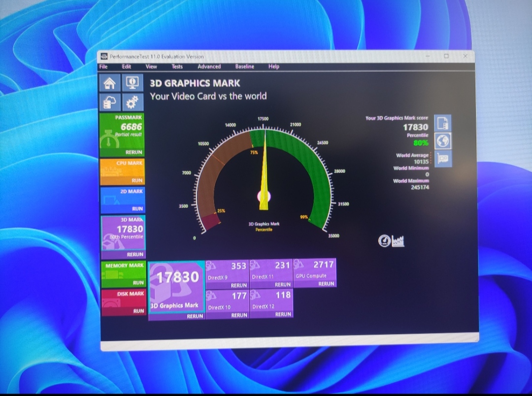Click the DirectX 10 score 177
The width and height of the screenshot is (532, 396).
pyautogui.click(x=239, y=296)
